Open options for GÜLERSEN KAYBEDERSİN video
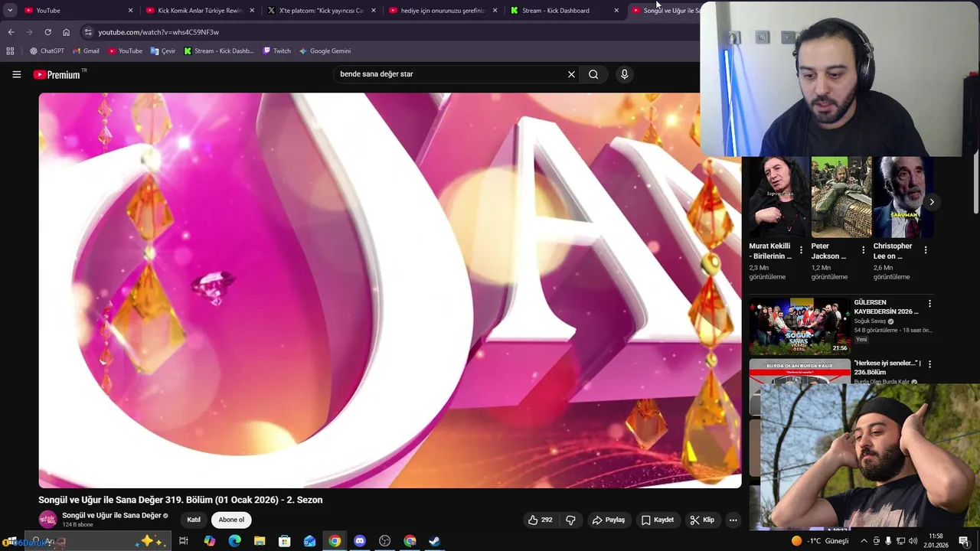The width and height of the screenshot is (980, 551). (929, 304)
